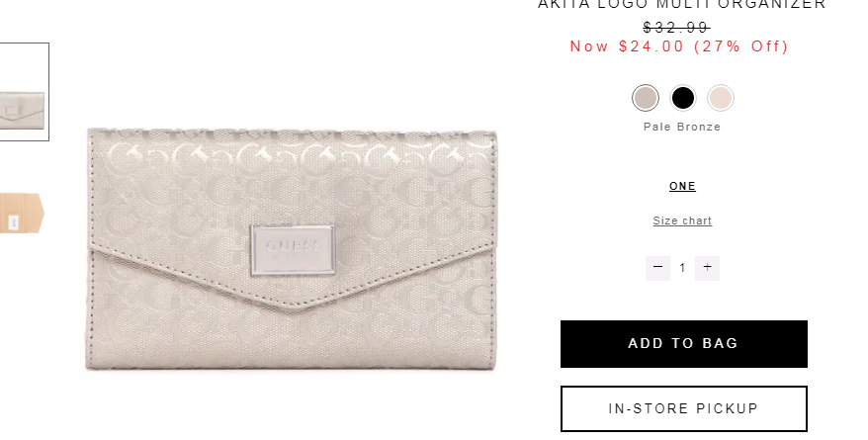Click the GUESS logo plate on wallet

click(293, 249)
